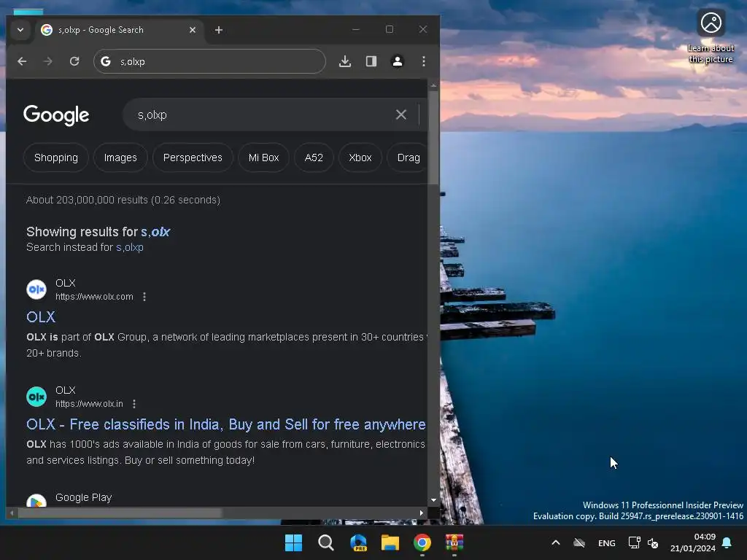Viewport: 747px width, 560px height.
Task: Open the Chrome profile avatar icon
Action: click(398, 61)
